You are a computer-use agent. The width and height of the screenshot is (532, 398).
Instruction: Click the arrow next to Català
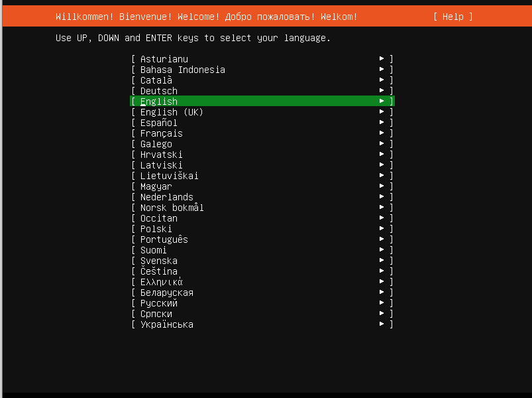382,80
